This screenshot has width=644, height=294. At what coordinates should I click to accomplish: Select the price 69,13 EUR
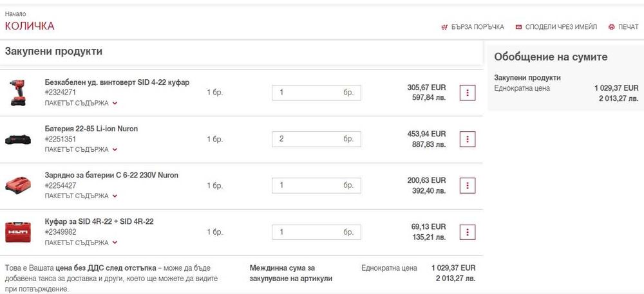pyautogui.click(x=429, y=226)
